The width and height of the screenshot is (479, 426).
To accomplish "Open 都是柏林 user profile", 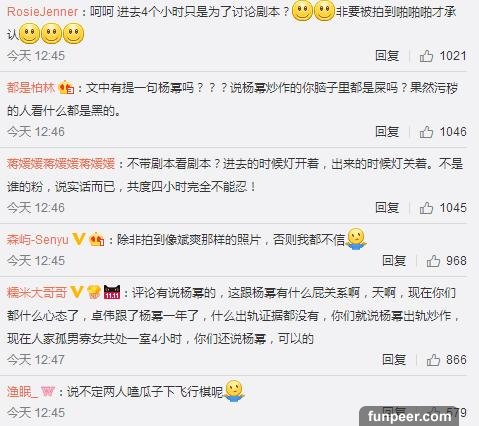I will point(31,88).
